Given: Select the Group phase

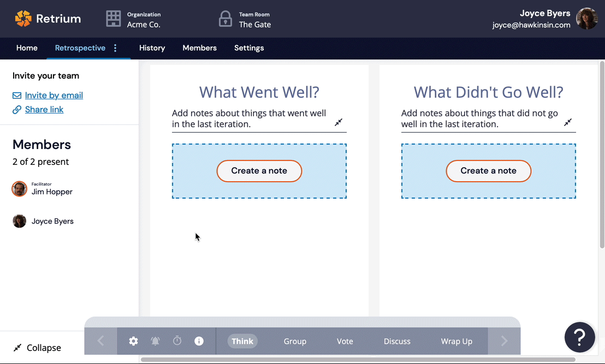Looking at the screenshot, I should click(x=295, y=341).
